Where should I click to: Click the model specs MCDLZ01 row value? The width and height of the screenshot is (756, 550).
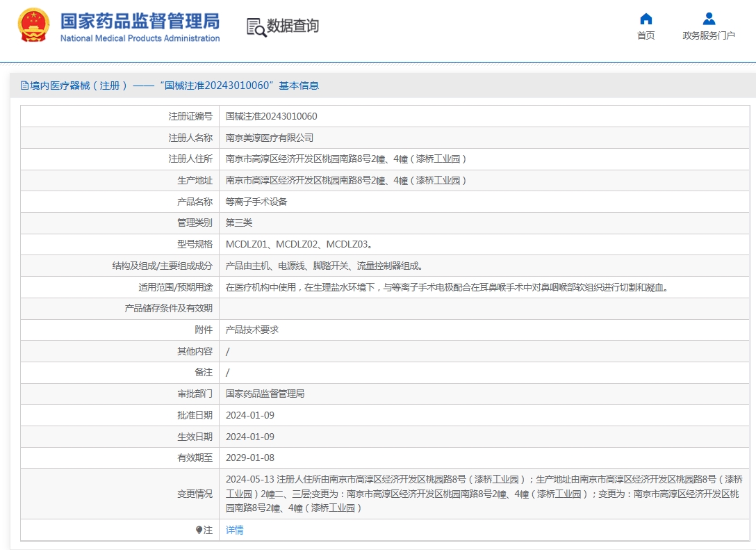coord(484,244)
